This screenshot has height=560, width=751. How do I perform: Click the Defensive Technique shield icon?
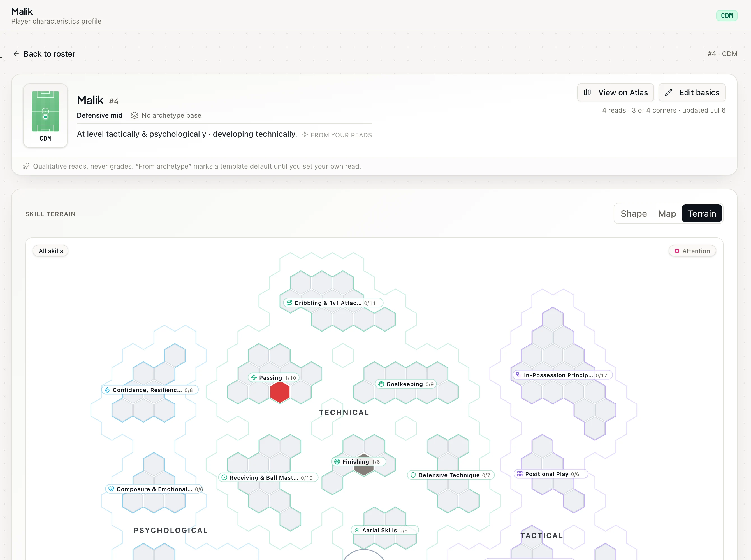[413, 475]
